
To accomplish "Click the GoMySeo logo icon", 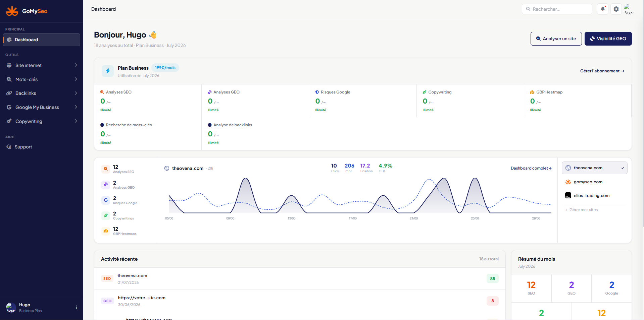I will (x=12, y=11).
